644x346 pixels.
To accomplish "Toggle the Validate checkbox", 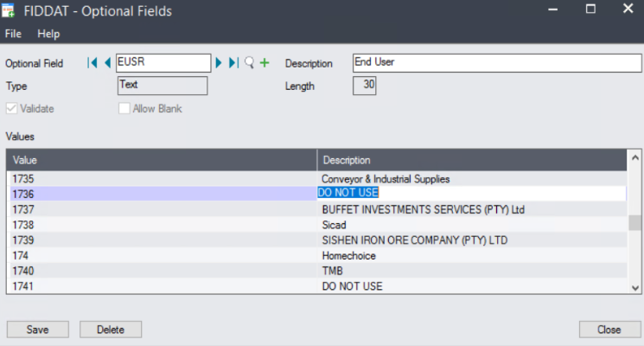I will [x=12, y=109].
